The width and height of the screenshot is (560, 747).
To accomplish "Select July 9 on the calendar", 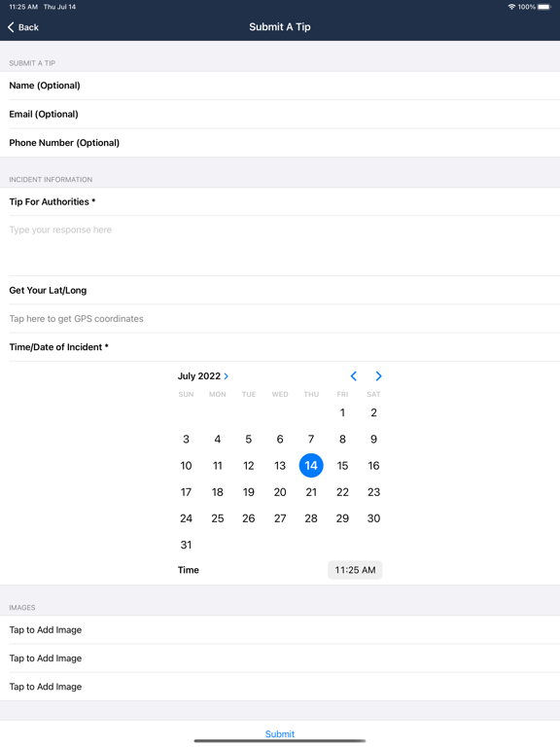I will click(373, 440).
